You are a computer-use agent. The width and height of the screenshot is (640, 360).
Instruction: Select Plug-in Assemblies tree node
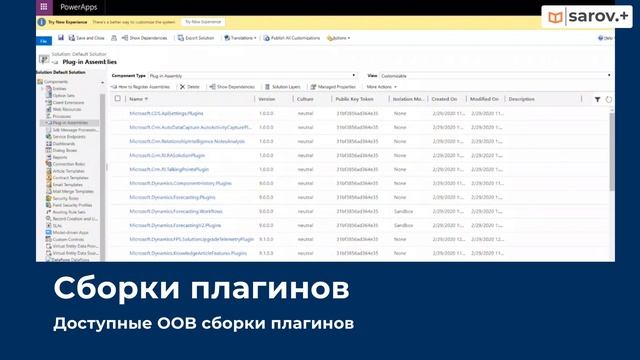click(x=70, y=123)
